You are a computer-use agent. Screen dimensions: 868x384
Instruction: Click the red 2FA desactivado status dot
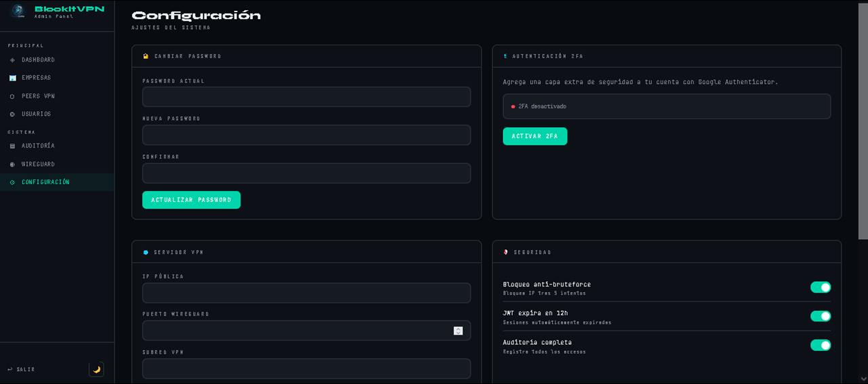tap(513, 106)
